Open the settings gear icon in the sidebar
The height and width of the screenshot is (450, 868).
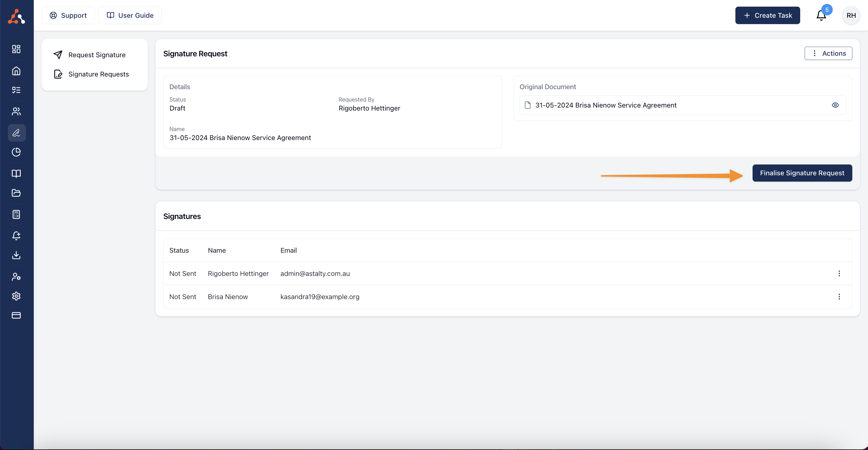[x=16, y=296]
